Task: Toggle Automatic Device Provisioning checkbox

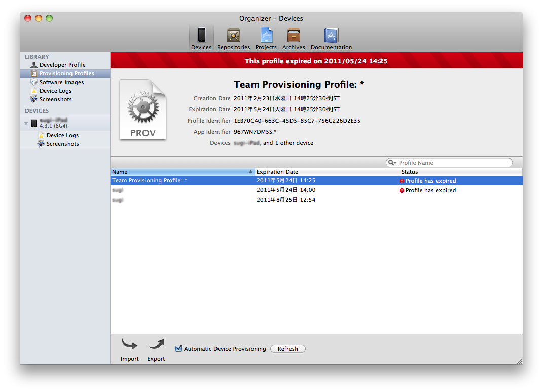Action: (x=178, y=348)
